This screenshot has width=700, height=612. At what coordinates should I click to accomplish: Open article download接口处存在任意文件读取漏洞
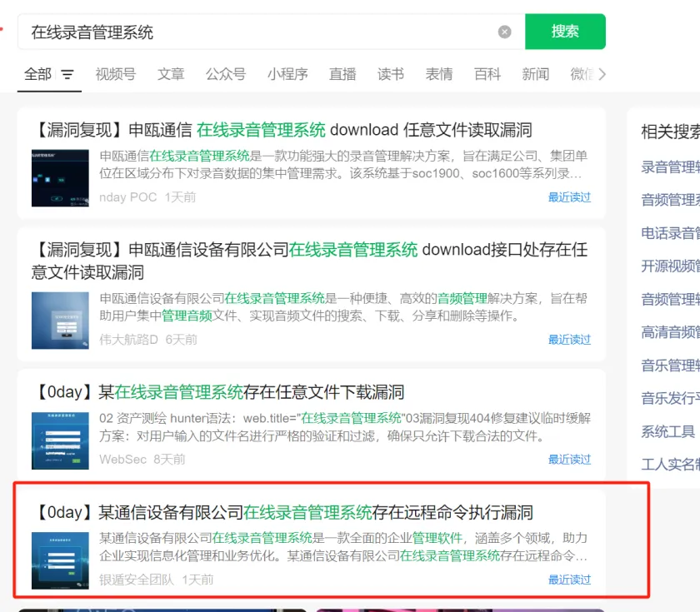point(309,261)
